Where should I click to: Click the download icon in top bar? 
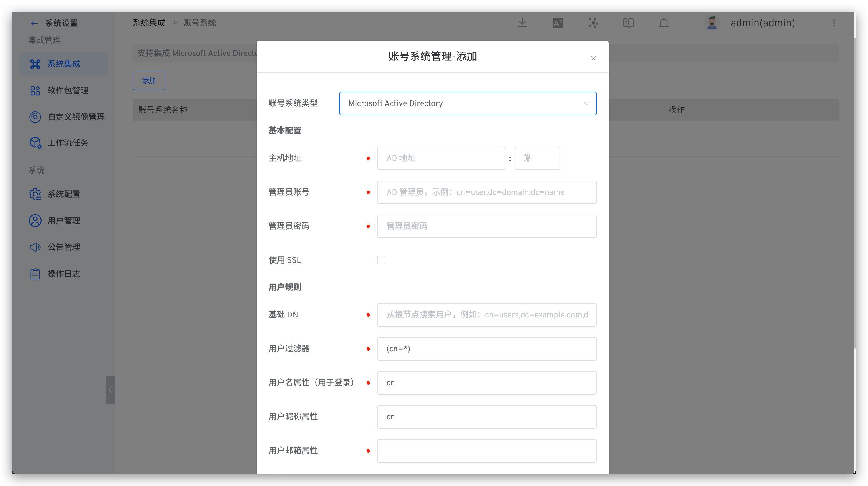[x=522, y=23]
